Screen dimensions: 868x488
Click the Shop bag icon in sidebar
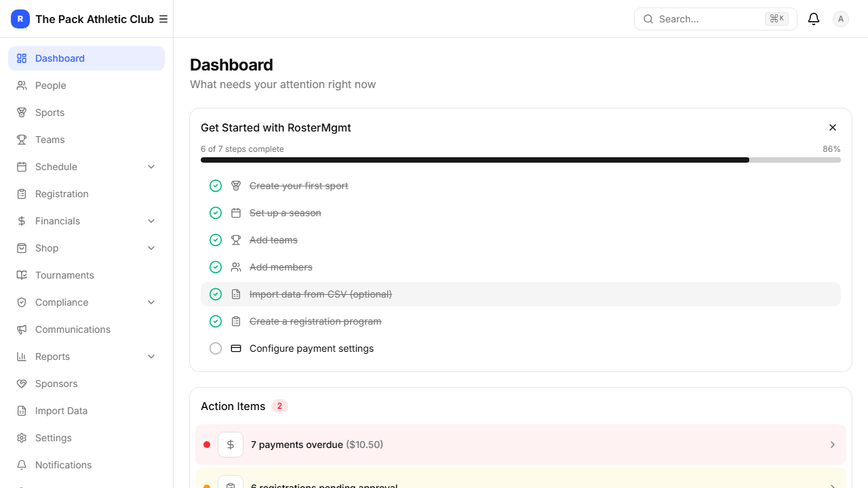pyautogui.click(x=22, y=248)
